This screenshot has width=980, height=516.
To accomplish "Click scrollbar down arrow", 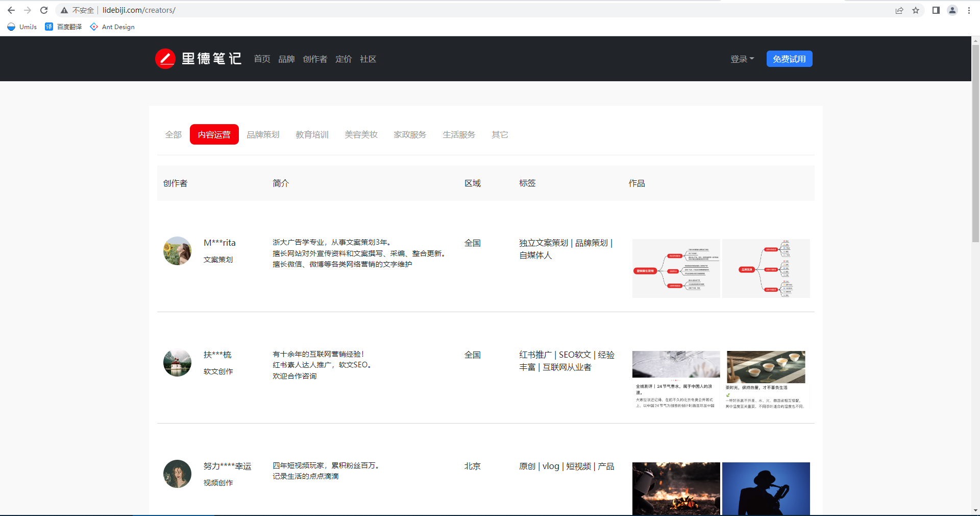I will pos(975,510).
